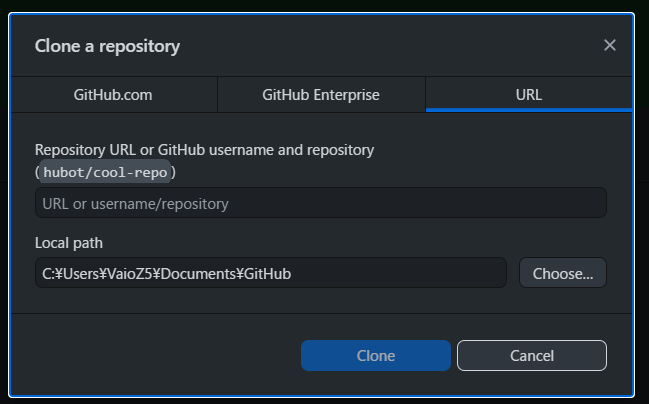The image size is (649, 404).
Task: Close the Clone a repository dialog
Action: (x=610, y=45)
